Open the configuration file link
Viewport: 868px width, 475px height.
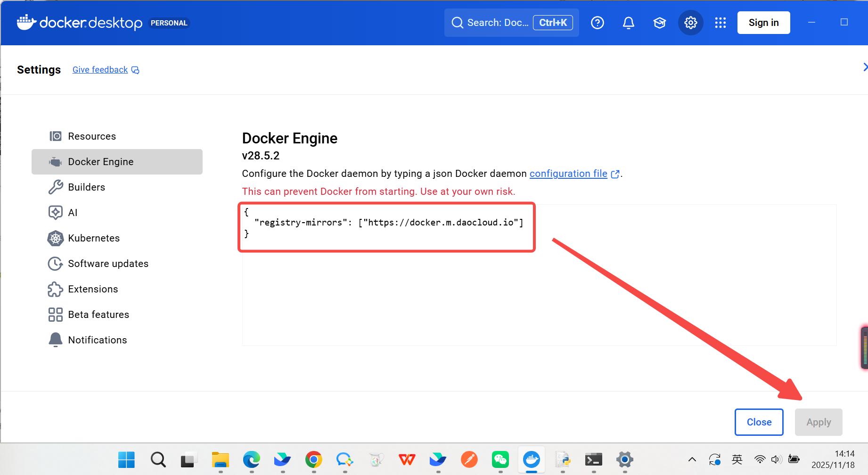coord(568,174)
